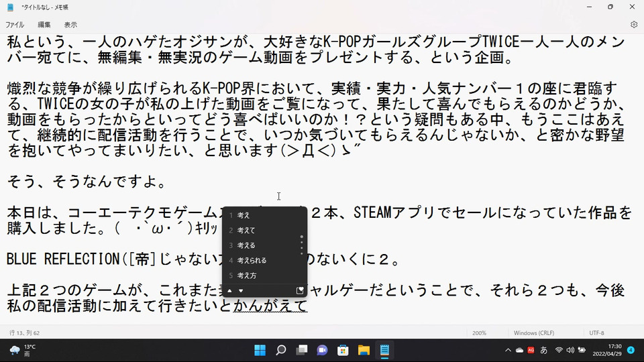This screenshot has width=644, height=362.
Task: Click underlined text かんがえて being composed
Action: (270, 306)
